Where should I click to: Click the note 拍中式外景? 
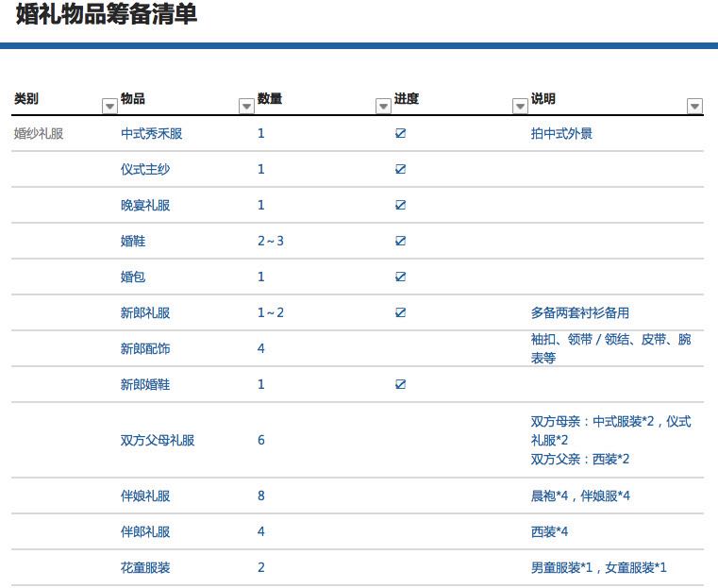[561, 134]
